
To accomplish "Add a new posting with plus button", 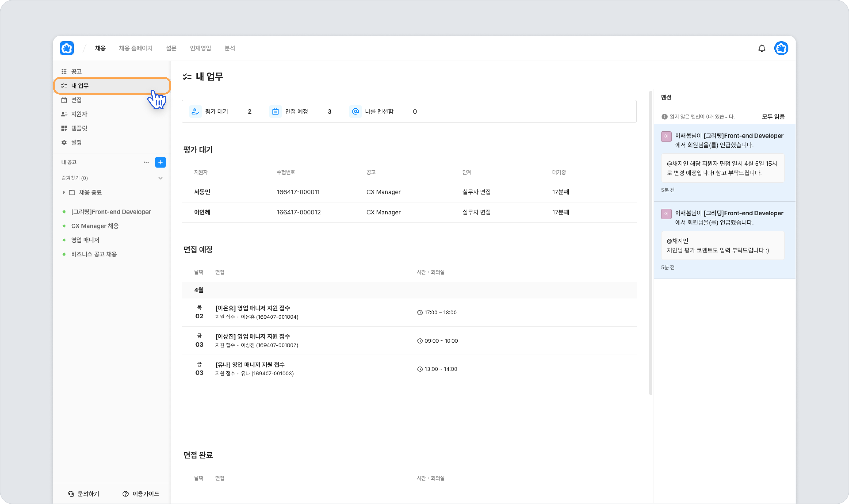I will (x=160, y=162).
